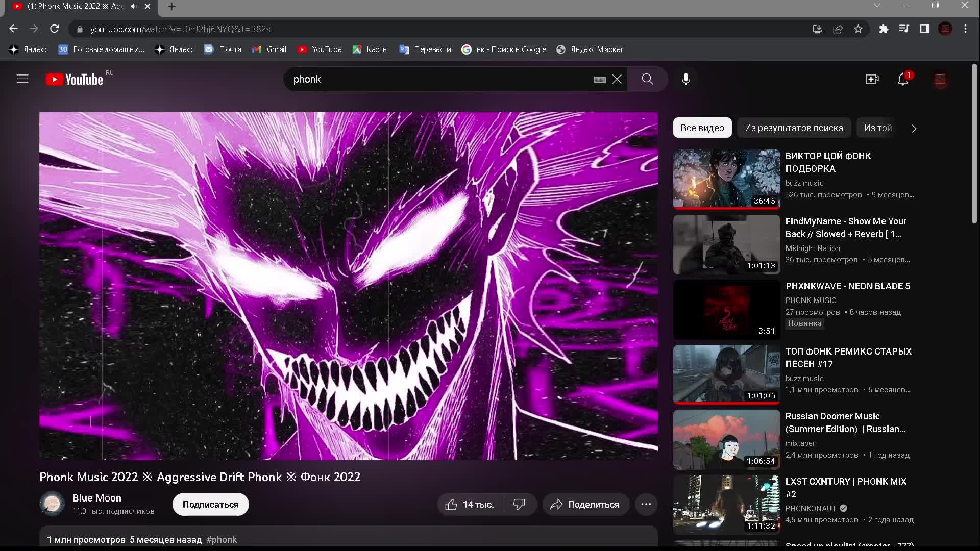The image size is (980, 551).
Task: Mute tab audio via speaker icon
Action: click(x=134, y=6)
